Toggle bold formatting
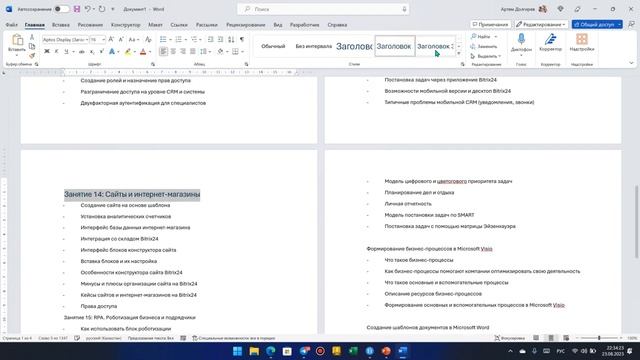Screen dimensions: 640x360 tap(47, 52)
